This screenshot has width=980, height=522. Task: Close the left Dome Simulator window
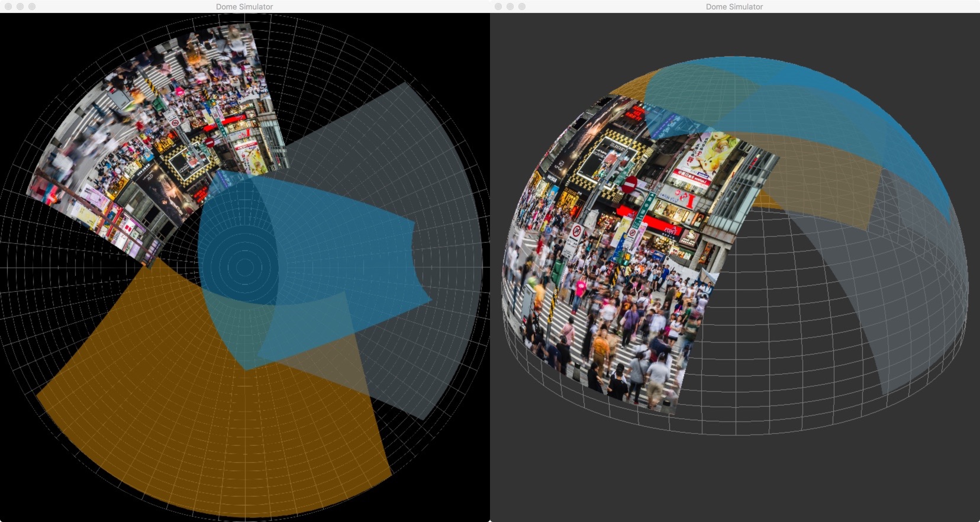(8, 7)
